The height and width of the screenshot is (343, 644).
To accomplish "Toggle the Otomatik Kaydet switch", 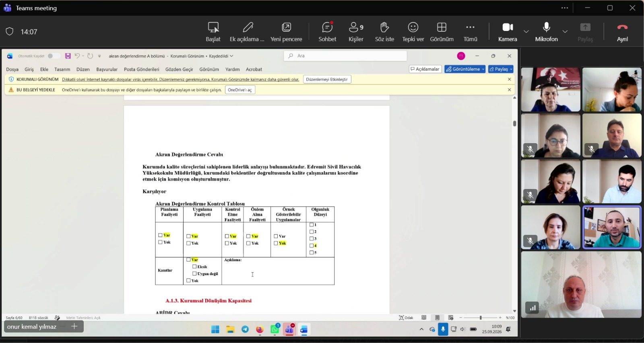I will (53, 56).
